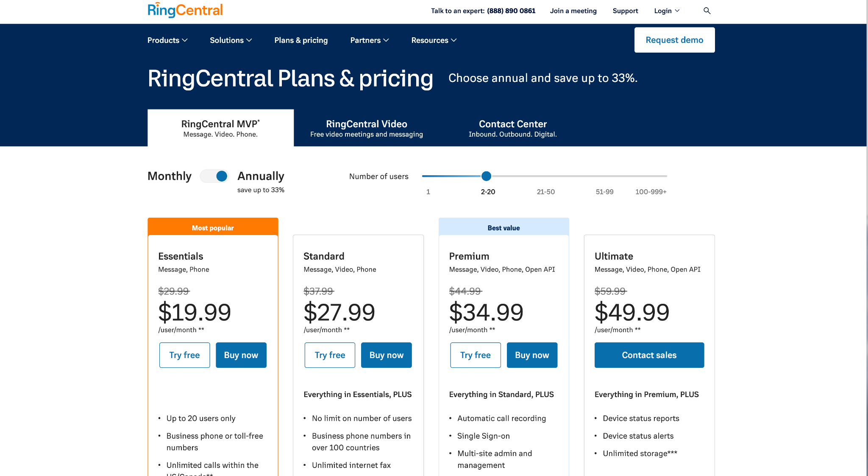Switch to RingCentral Video tab
Viewport: 868px width, 476px height.
tap(366, 128)
